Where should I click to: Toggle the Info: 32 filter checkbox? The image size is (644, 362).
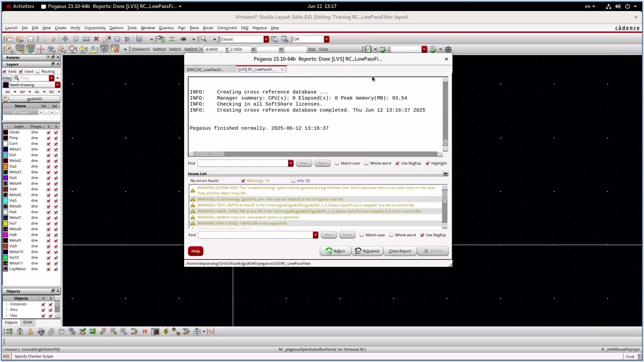pyautogui.click(x=293, y=181)
